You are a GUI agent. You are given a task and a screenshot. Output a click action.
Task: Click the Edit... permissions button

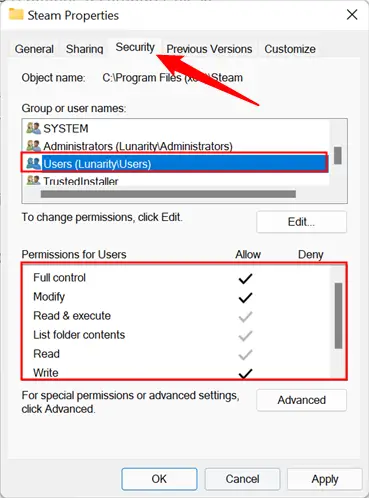(x=301, y=222)
